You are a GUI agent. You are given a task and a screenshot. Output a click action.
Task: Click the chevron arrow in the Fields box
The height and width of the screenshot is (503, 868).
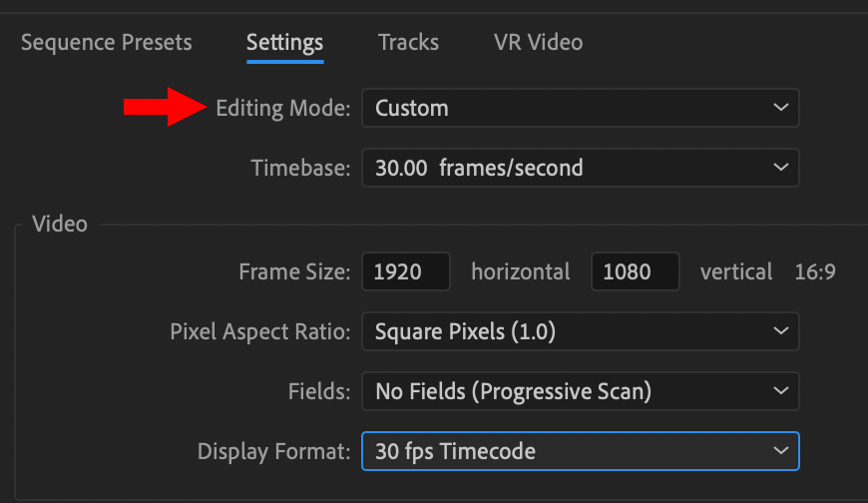(780, 391)
